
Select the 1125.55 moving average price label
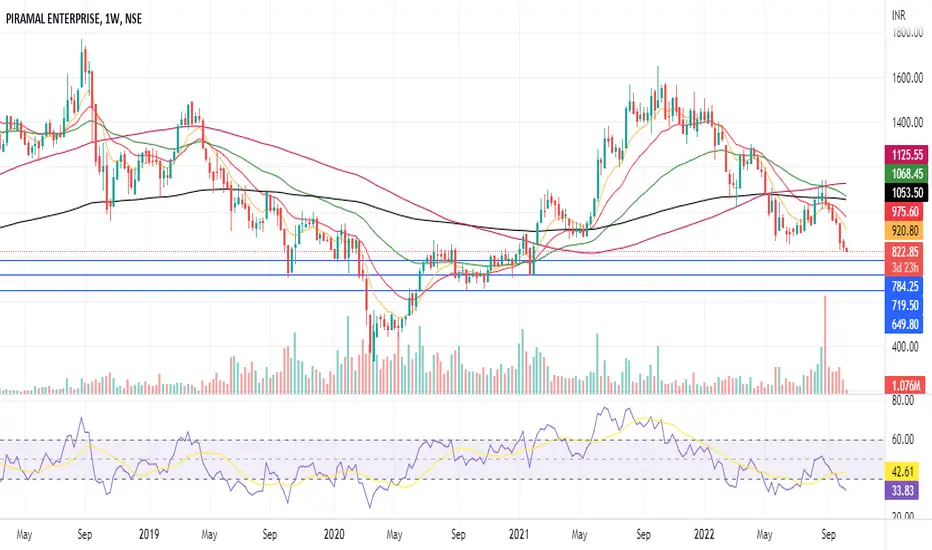coord(906,155)
